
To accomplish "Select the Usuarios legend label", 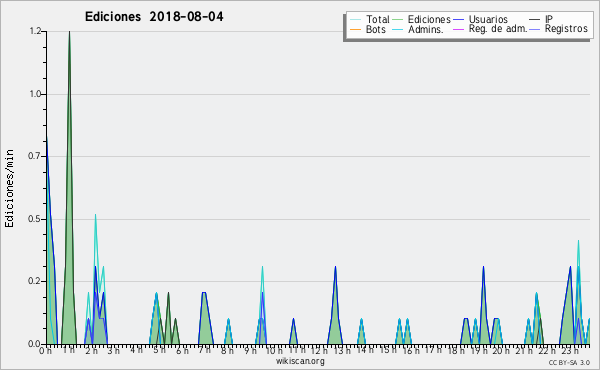I will (x=488, y=19).
